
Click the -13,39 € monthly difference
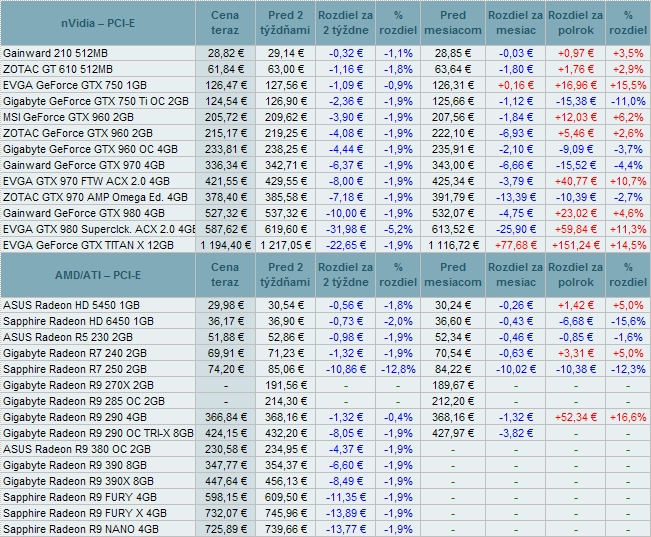pyautogui.click(x=516, y=197)
